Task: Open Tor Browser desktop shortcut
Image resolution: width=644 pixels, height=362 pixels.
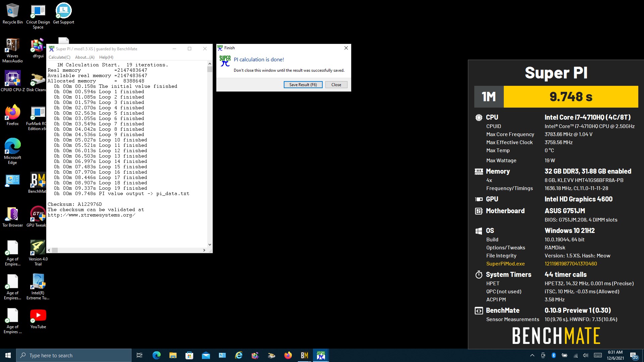Action: click(12, 217)
